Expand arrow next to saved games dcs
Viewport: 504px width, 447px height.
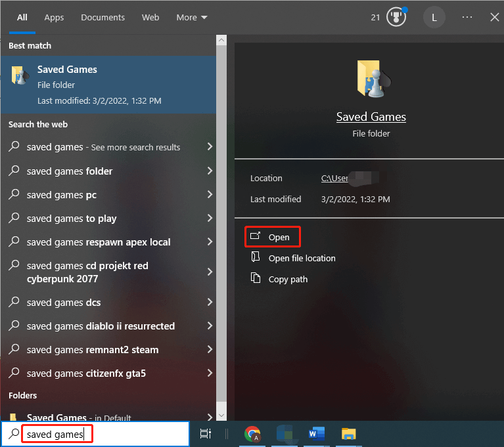click(210, 302)
